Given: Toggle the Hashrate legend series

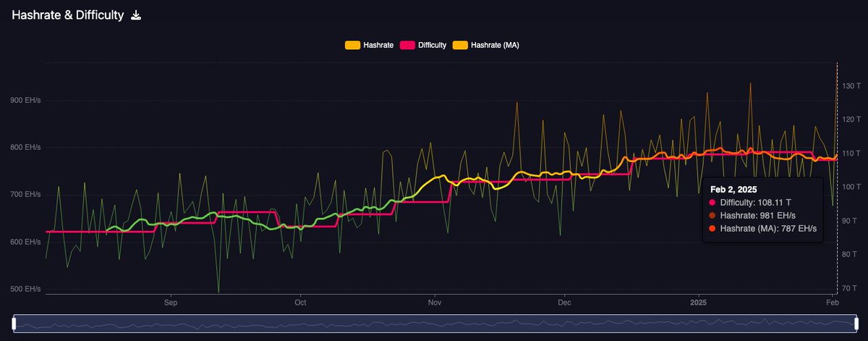Looking at the screenshot, I should [369, 45].
